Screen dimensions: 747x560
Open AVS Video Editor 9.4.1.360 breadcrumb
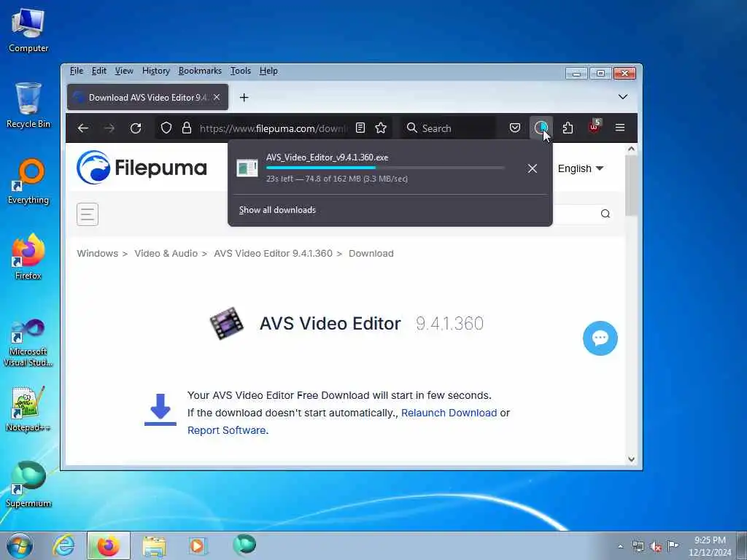(273, 253)
